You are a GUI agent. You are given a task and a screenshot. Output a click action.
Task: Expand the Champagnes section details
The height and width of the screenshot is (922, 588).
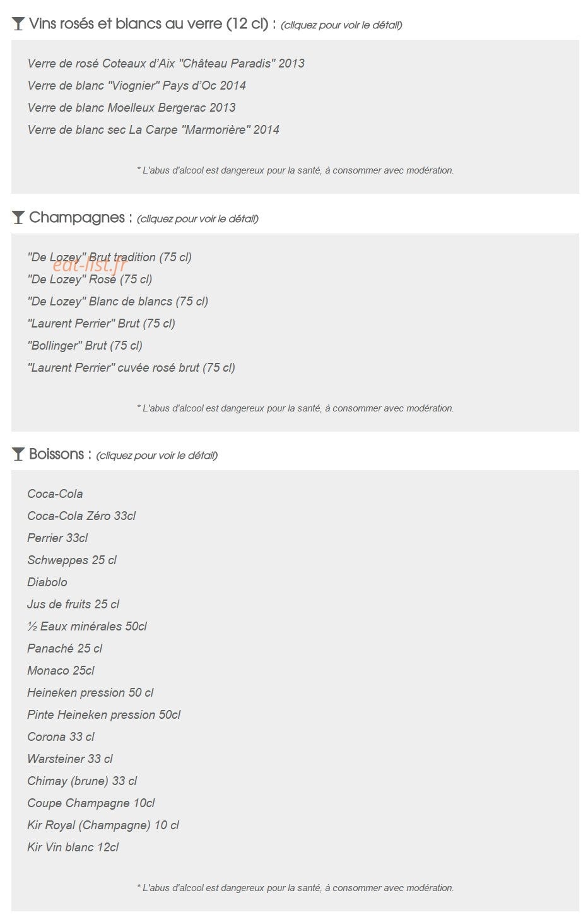(x=197, y=219)
